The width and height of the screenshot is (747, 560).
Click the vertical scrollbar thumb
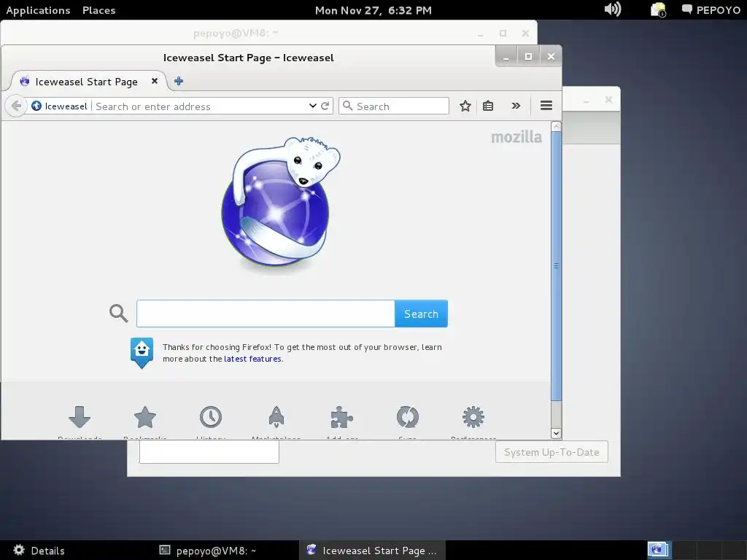click(x=556, y=265)
